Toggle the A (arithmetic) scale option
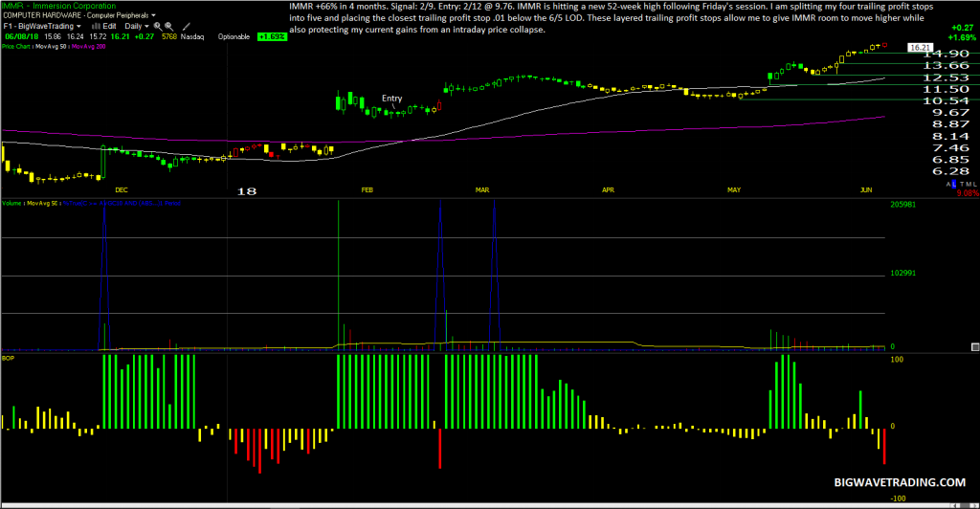Image resolution: width=980 pixels, height=509 pixels. [x=948, y=185]
